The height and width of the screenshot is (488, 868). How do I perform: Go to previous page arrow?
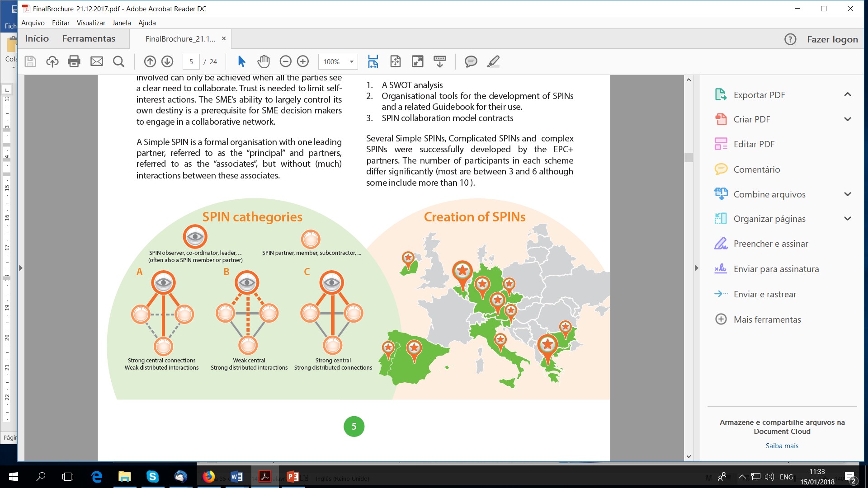coord(150,61)
